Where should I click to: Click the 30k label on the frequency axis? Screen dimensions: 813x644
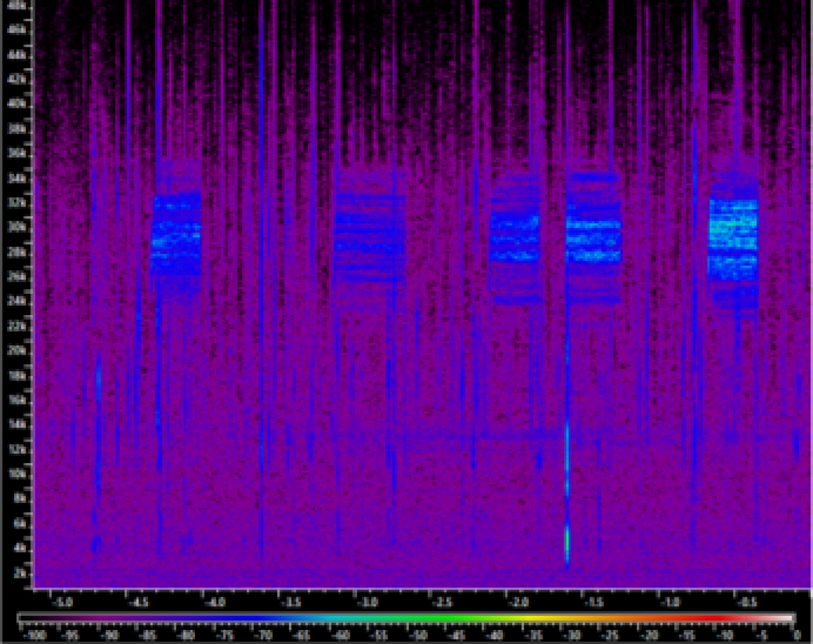17,227
